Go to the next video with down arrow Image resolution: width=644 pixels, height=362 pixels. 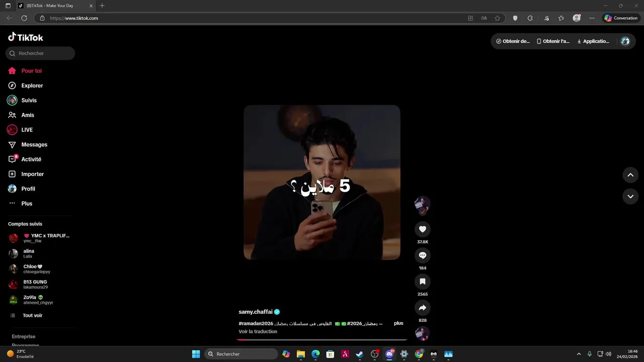(630, 196)
